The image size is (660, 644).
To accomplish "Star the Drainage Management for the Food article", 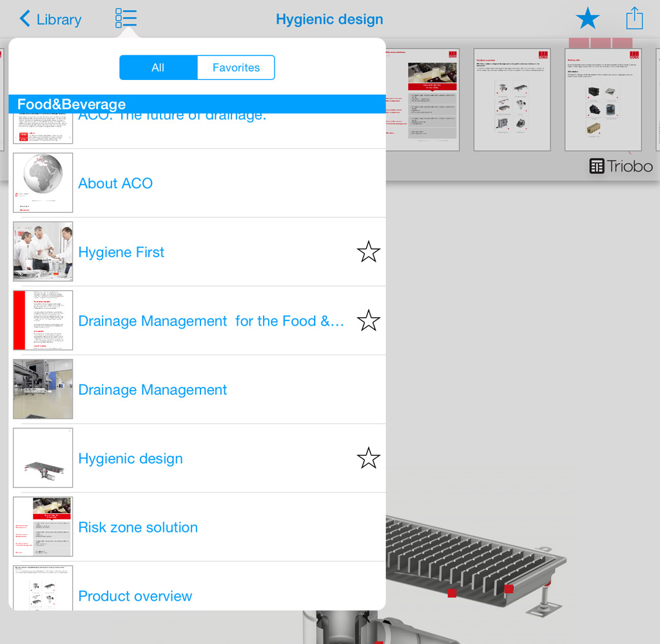I will pos(368,320).
